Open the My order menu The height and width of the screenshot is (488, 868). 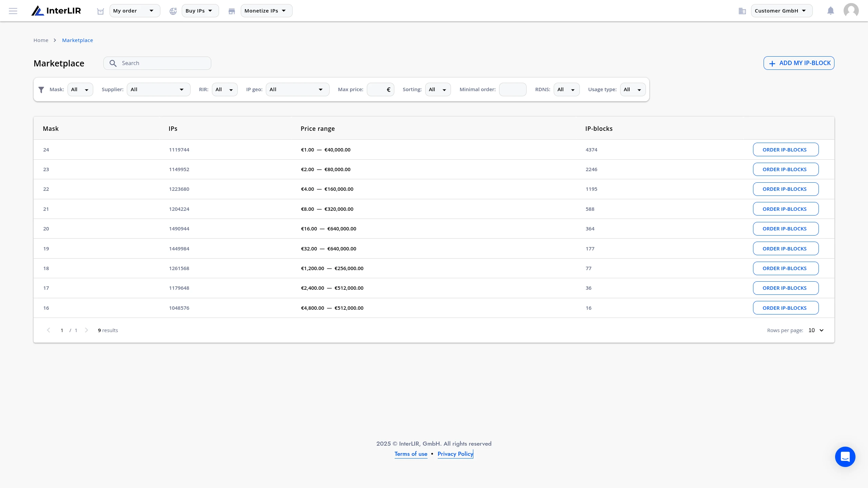point(135,11)
